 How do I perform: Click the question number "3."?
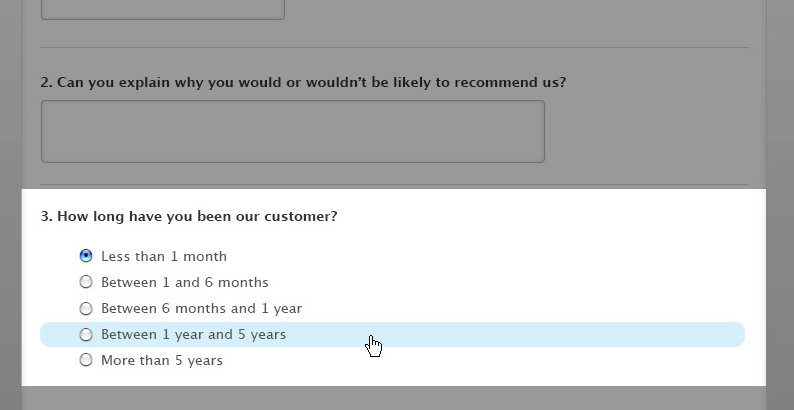46,215
